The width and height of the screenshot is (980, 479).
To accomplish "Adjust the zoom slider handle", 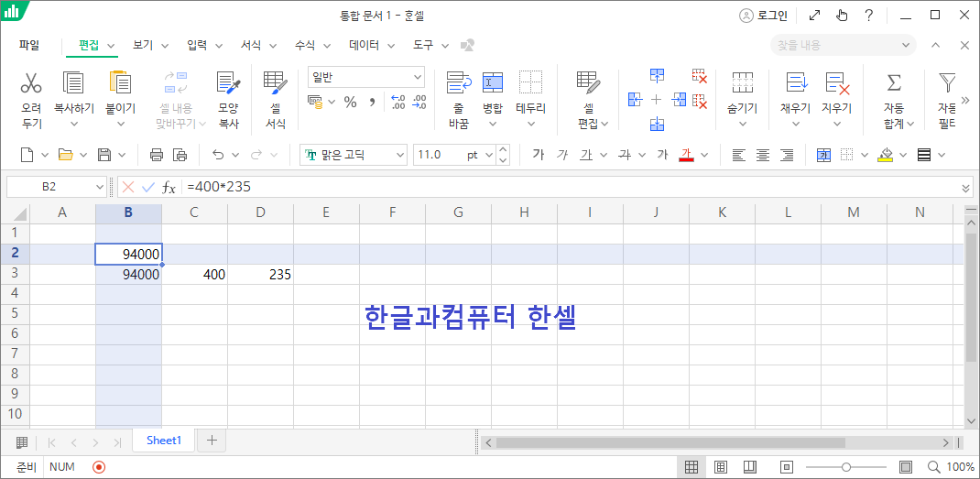I will 845,466.
